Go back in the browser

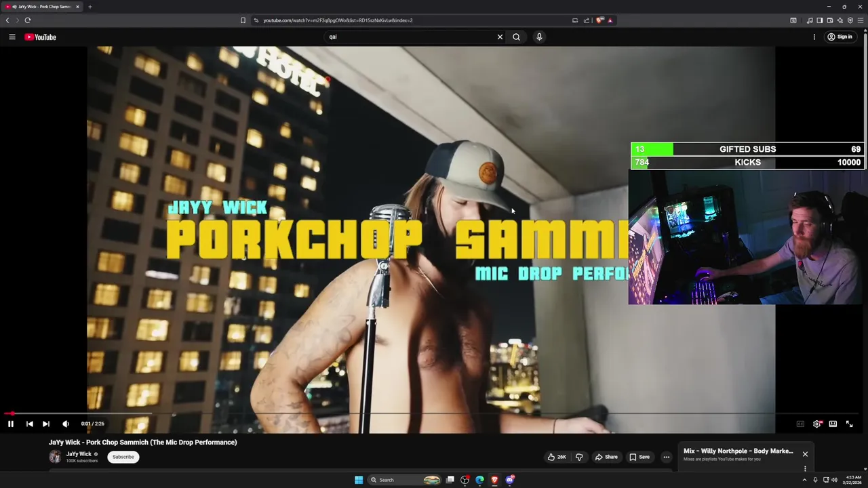tap(7, 20)
